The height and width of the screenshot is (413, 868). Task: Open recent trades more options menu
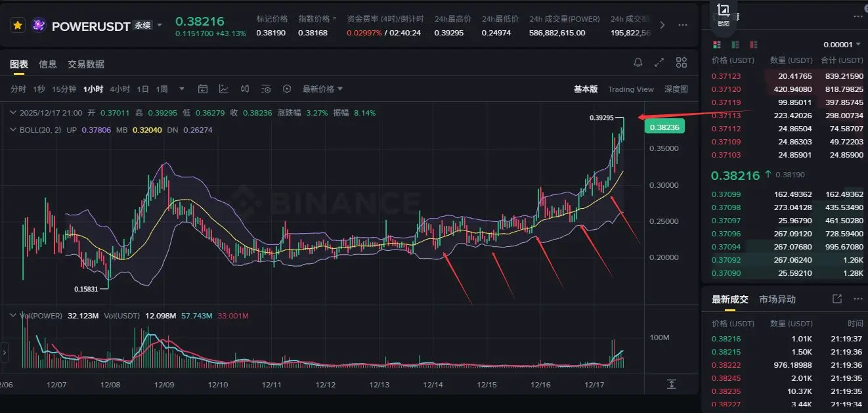pyautogui.click(x=857, y=299)
